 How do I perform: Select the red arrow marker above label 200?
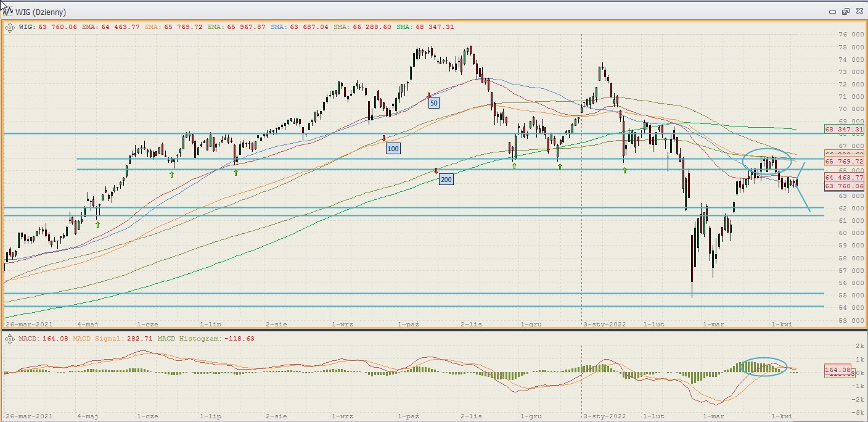click(436, 170)
